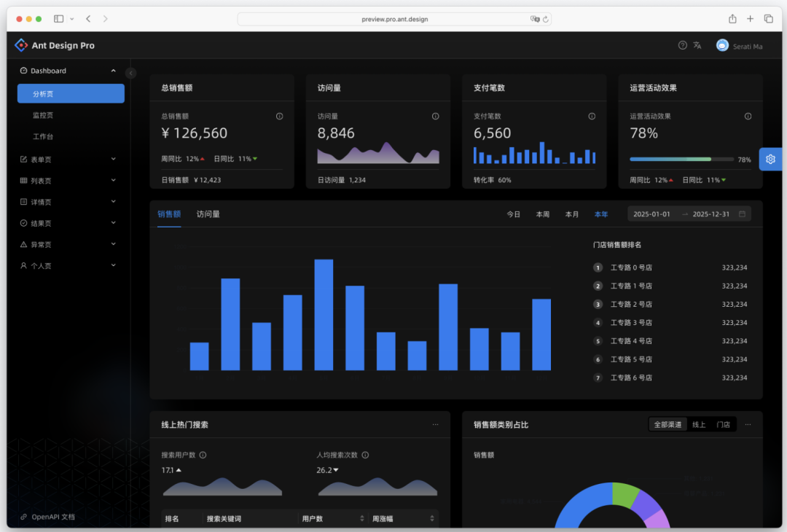Click end date field 2025-12-31
Screen dimensions: 787x532
711,214
